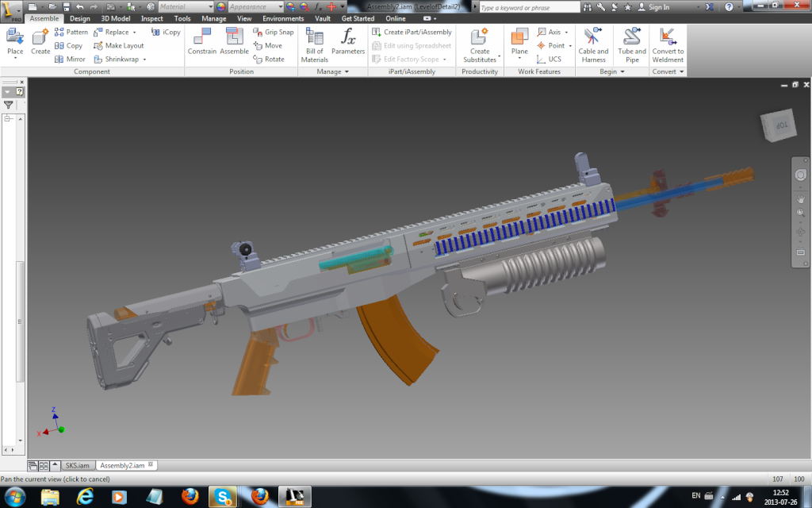Viewport: 812px width, 508px height.
Task: Click the Create Substitutes tool
Action: coord(480,45)
